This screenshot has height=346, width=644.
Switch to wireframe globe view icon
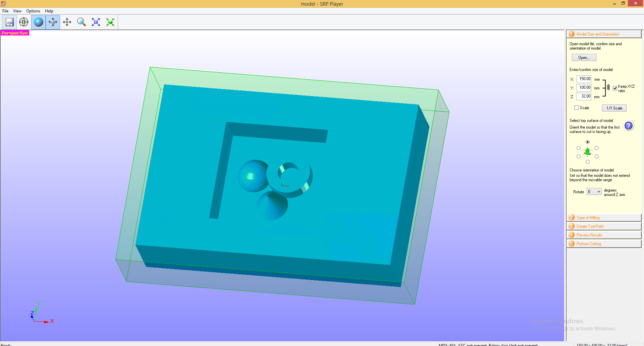click(24, 22)
